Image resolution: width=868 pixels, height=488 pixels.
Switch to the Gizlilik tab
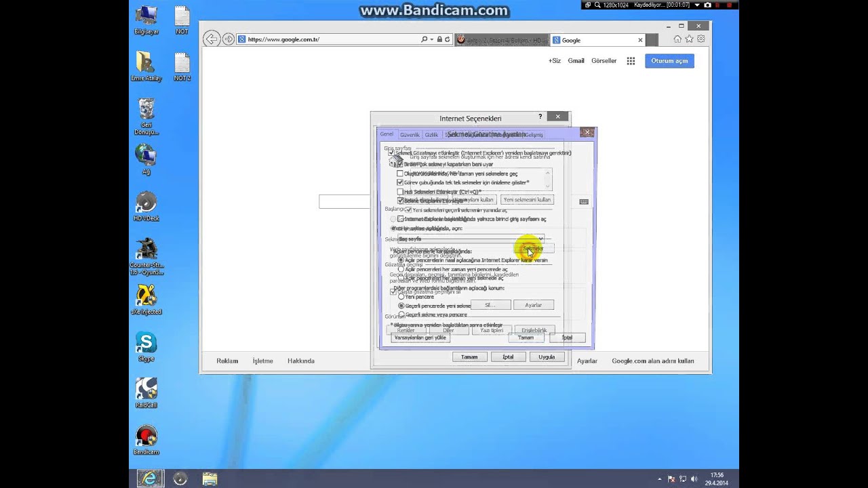click(431, 135)
